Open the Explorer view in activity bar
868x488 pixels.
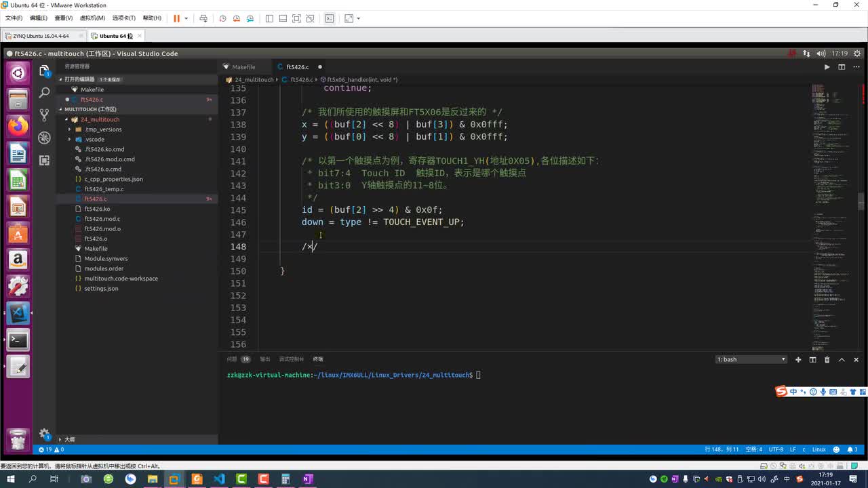[x=45, y=70]
